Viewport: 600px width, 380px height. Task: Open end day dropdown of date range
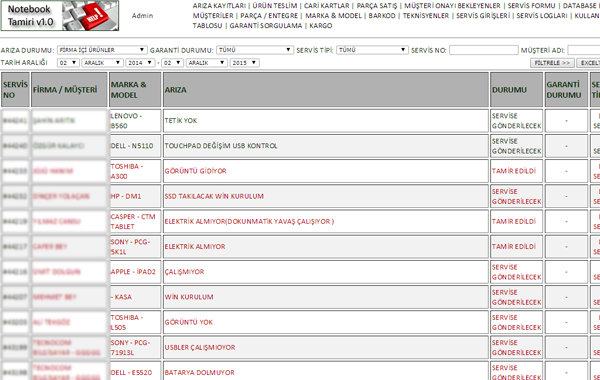pos(173,63)
